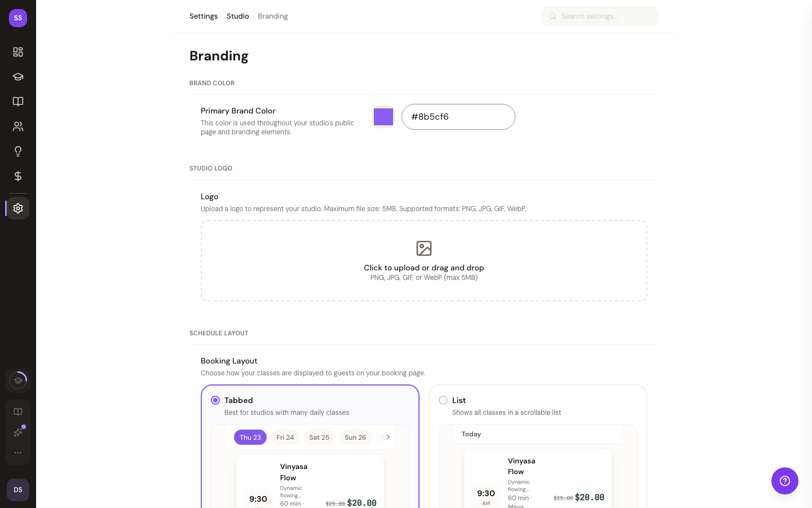Select the Tabbed booking layout radio
The height and width of the screenshot is (508, 812).
(x=215, y=400)
